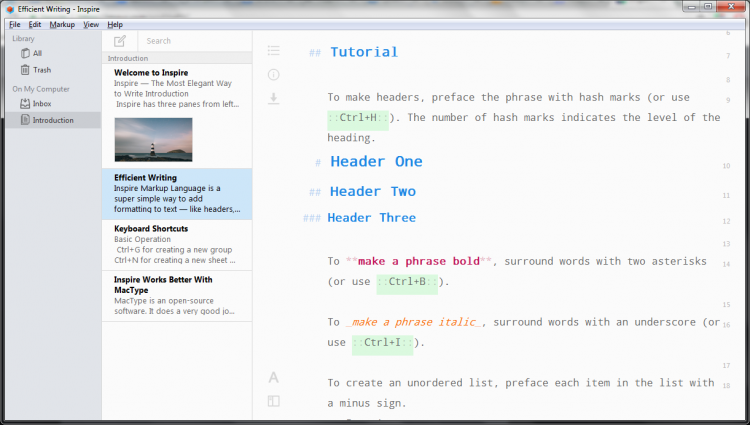The image size is (750, 425).
Task: Minimize the Inspire window
Action: click(691, 7)
